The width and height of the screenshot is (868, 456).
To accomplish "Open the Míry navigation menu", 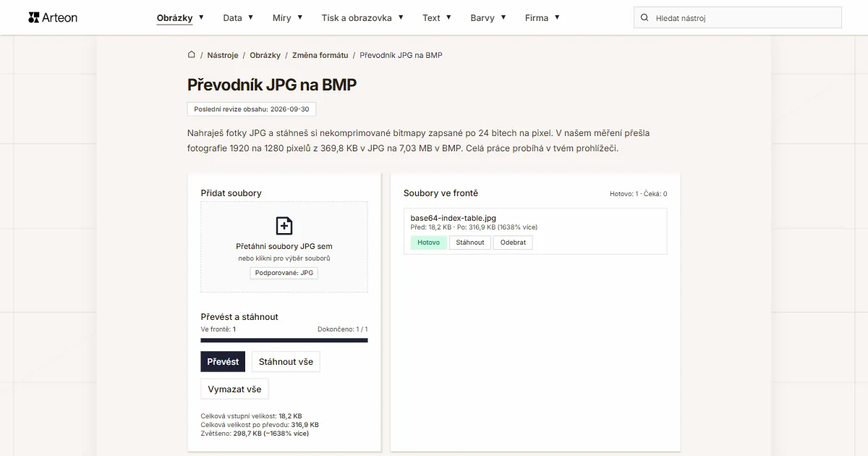I will point(282,17).
